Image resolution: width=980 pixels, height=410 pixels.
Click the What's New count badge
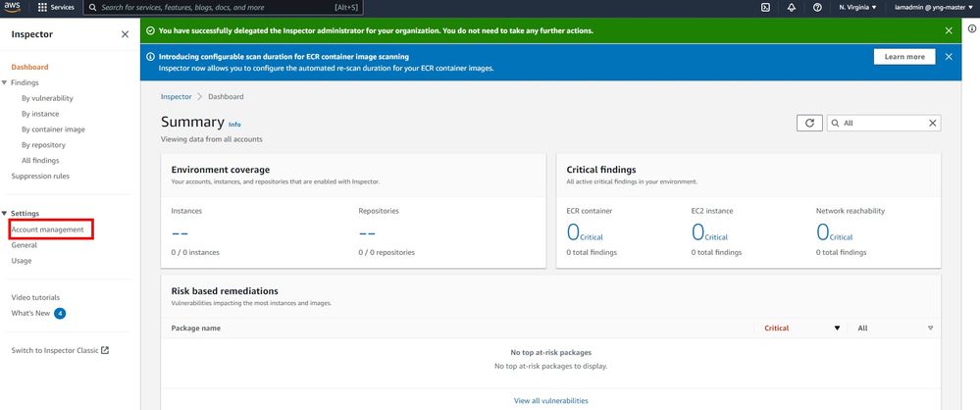(60, 313)
